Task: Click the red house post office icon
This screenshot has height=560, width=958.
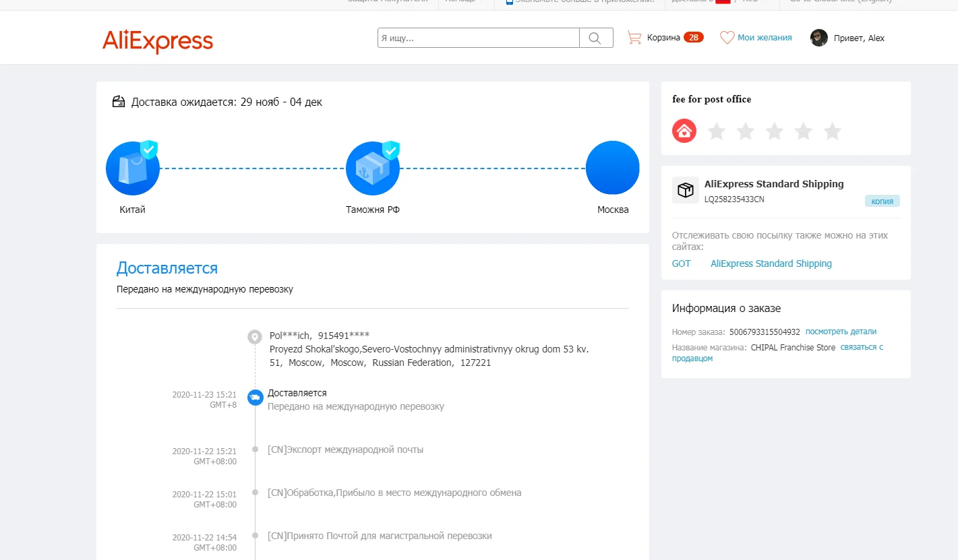Action: tap(684, 131)
